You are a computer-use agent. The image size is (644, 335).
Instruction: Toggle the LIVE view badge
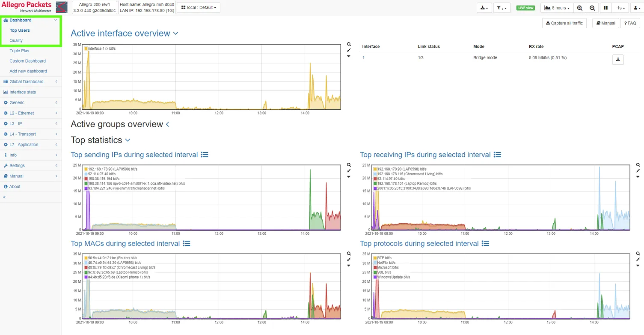point(525,8)
